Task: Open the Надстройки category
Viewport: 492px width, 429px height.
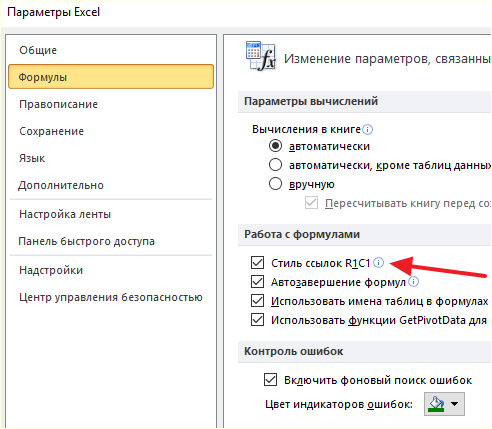Action: pyautogui.click(x=51, y=270)
